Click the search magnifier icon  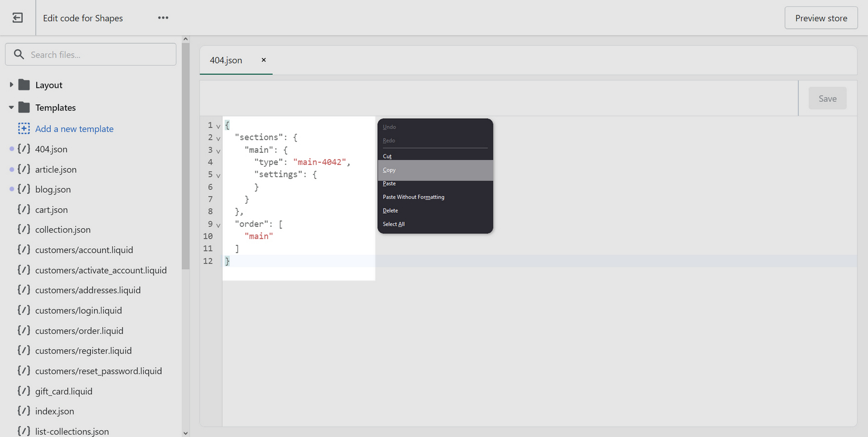click(x=19, y=54)
